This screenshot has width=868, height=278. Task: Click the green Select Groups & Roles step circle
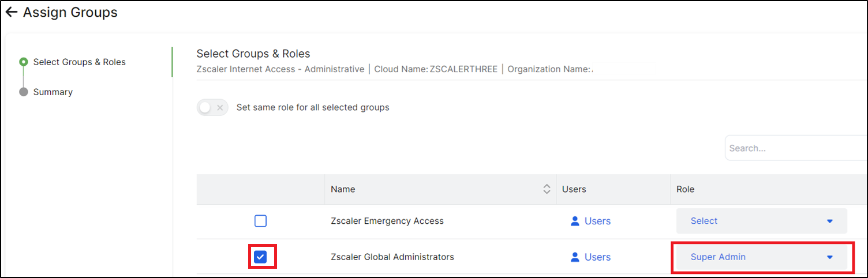tap(24, 62)
